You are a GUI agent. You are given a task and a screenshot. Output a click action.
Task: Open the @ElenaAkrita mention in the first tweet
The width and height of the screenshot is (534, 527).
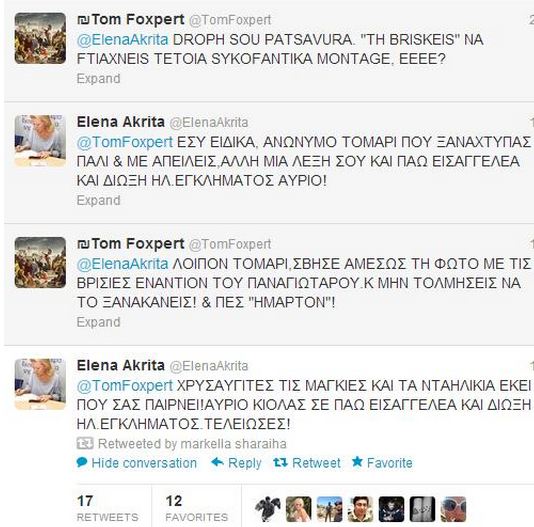pyautogui.click(x=122, y=40)
